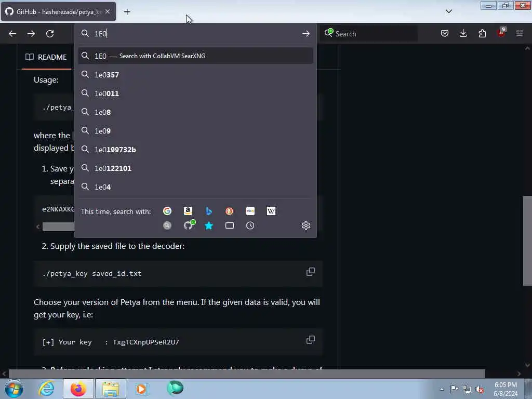Open the uBlock Origin extension icon
Viewport: 532px width, 399px height.
[x=501, y=33]
